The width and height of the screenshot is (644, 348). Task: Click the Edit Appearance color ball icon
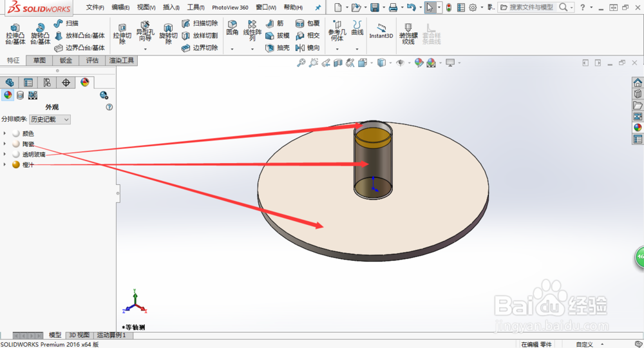click(419, 63)
